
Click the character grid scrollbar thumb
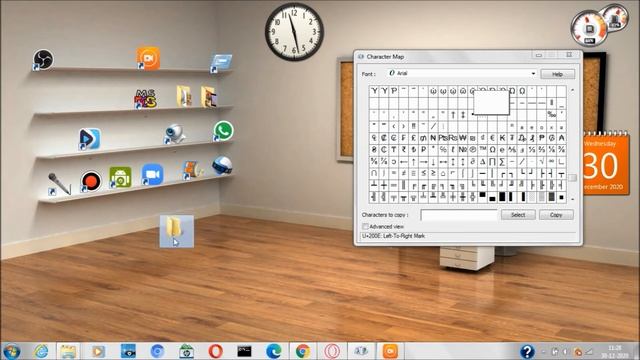(x=572, y=178)
